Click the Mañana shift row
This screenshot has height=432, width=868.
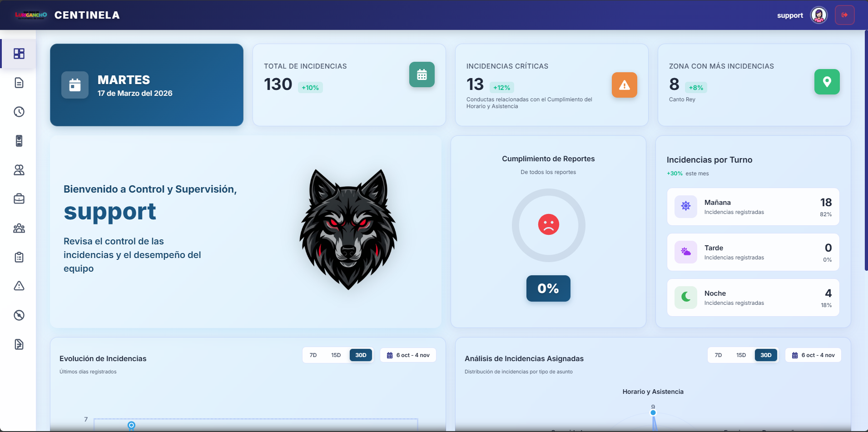753,207
